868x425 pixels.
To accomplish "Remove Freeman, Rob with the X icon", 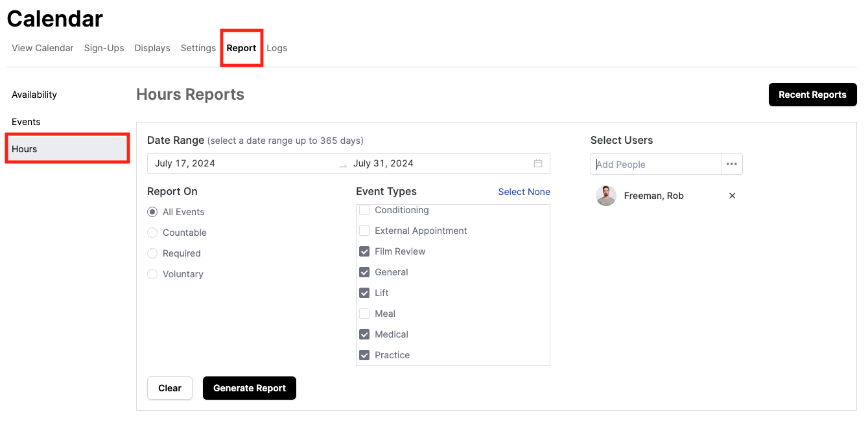I will pyautogui.click(x=733, y=196).
